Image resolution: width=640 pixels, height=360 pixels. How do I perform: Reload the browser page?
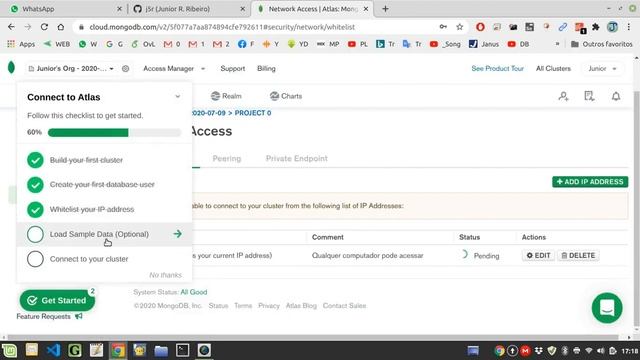click(44, 27)
